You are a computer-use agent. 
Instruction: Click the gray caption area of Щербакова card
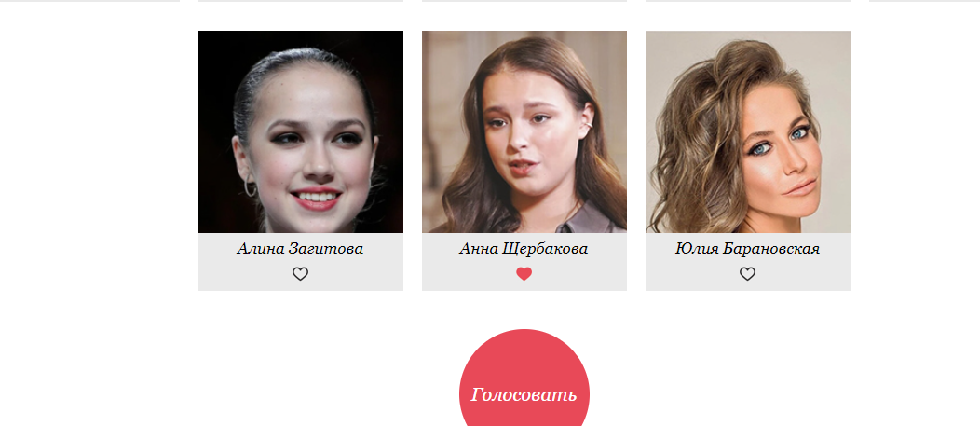click(524, 262)
